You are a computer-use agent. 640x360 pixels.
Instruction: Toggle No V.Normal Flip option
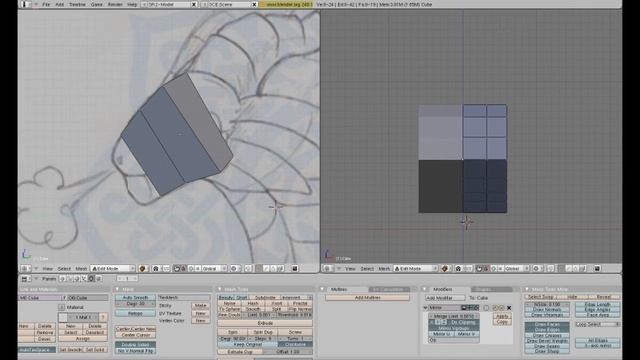pyautogui.click(x=135, y=351)
